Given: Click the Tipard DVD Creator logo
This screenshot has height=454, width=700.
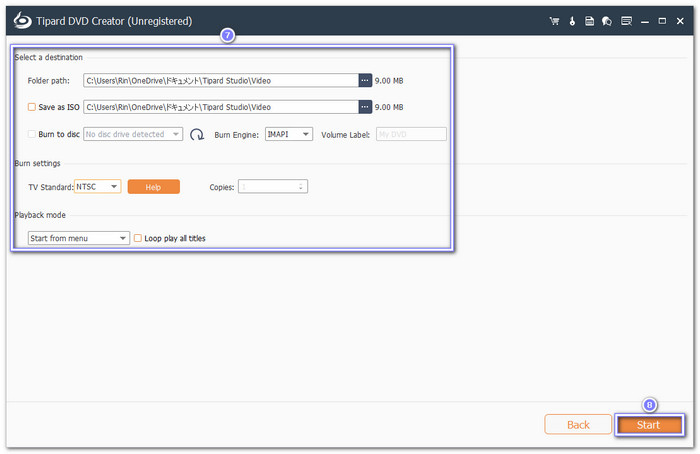Looking at the screenshot, I should pyautogui.click(x=22, y=21).
